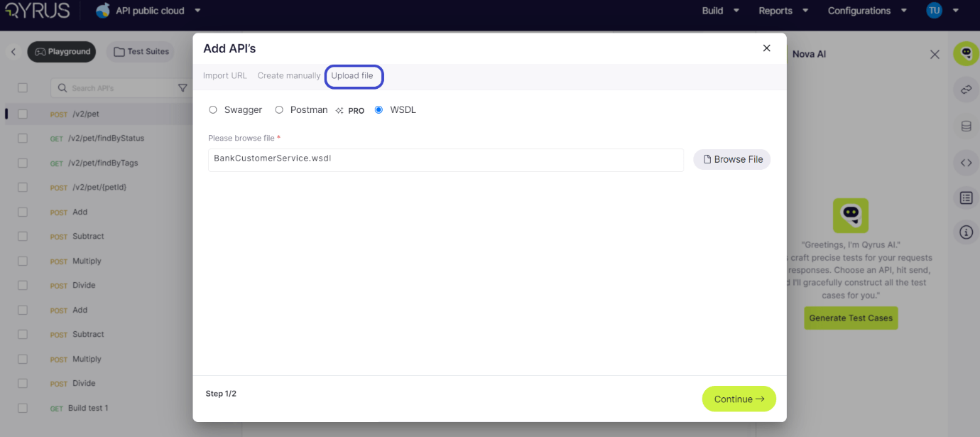Image resolution: width=980 pixels, height=437 pixels.
Task: Choose the Postman radio option
Action: point(279,110)
